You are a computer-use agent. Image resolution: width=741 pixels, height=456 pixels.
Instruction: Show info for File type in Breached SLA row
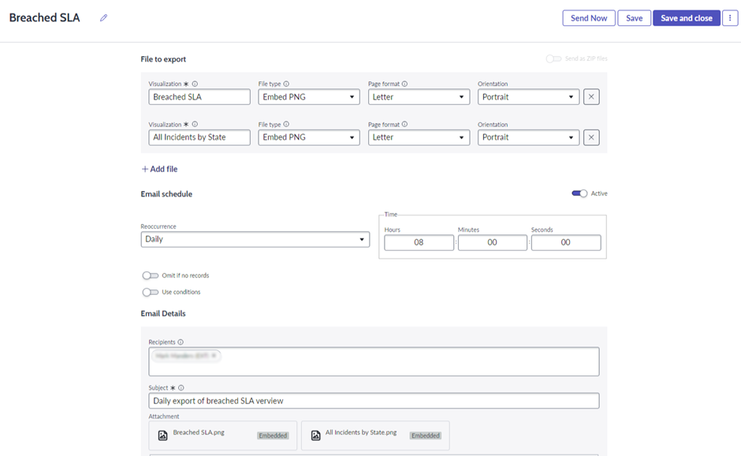(x=286, y=84)
